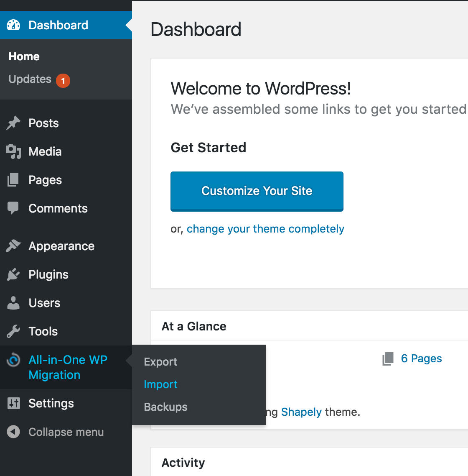Click the Posts pushpin icon
The height and width of the screenshot is (476, 468).
click(x=13, y=123)
